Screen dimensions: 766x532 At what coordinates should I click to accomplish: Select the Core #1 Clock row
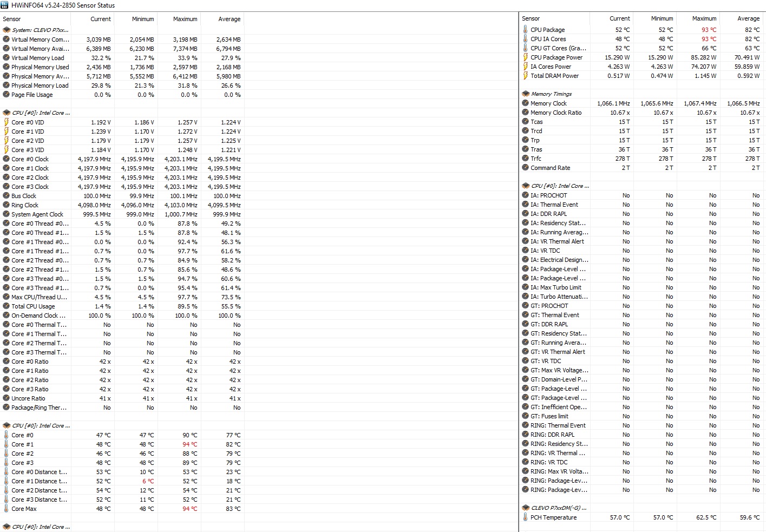122,168
